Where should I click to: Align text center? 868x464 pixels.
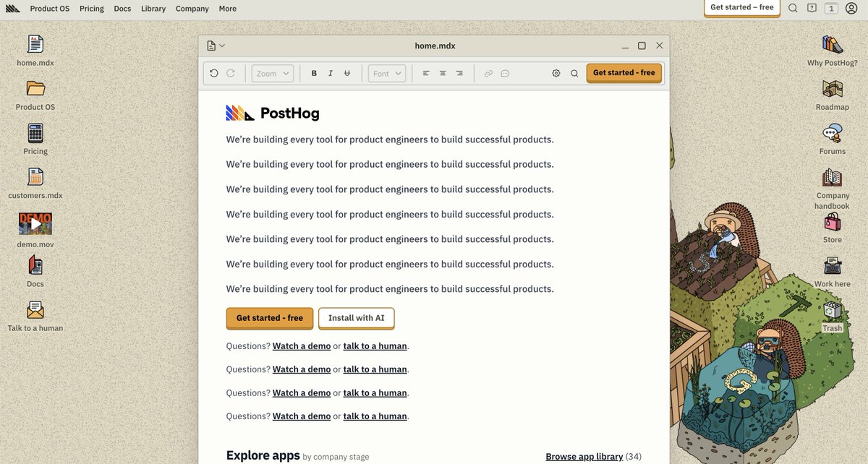coord(443,73)
